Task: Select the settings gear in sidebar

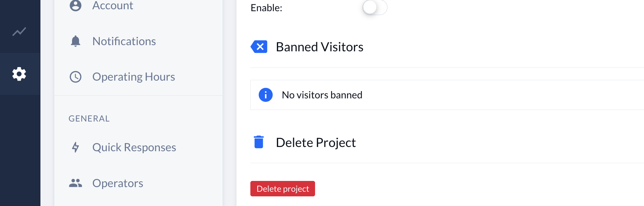Action: [x=19, y=74]
